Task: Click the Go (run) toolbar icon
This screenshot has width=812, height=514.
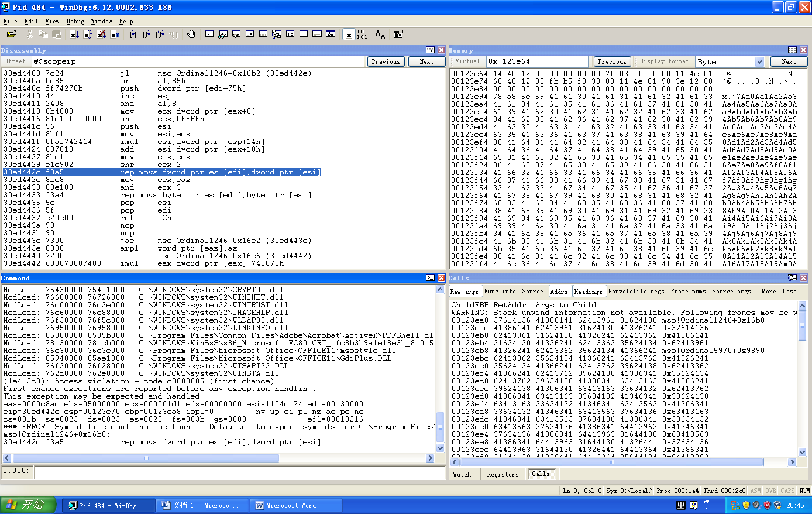Action: [74, 34]
